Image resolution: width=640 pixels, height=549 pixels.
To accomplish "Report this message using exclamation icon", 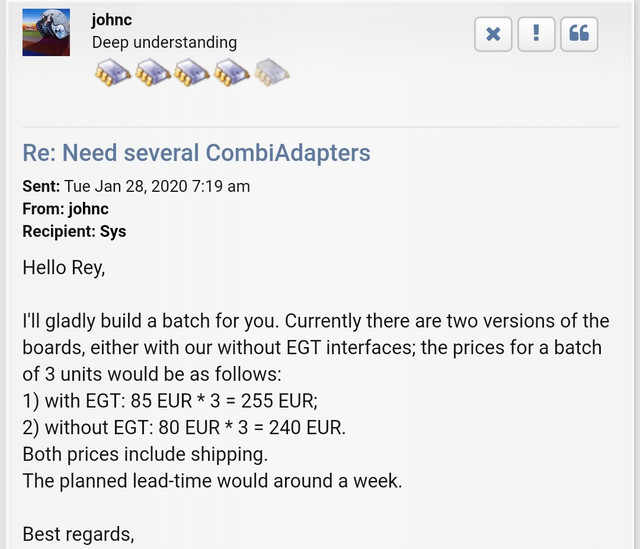I will (536, 34).
